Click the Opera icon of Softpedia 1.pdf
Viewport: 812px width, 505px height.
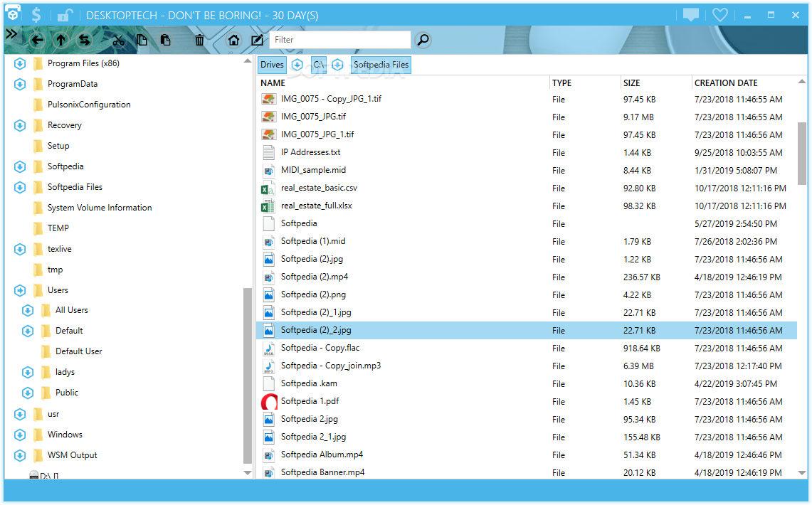[269, 402]
